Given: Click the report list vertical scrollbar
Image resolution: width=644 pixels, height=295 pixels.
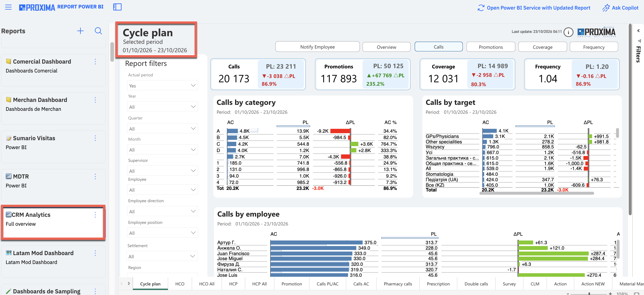Looking at the screenshot, I should coord(112,52).
